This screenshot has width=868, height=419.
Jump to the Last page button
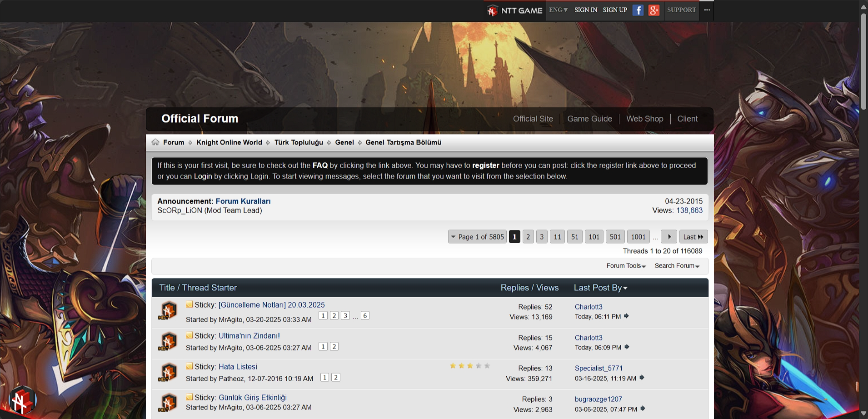693,237
